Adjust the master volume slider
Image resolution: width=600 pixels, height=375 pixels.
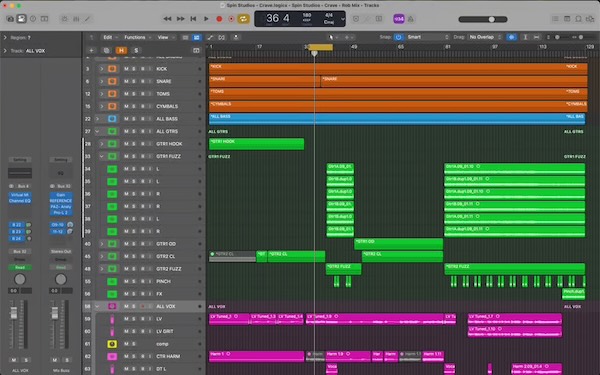point(483,19)
